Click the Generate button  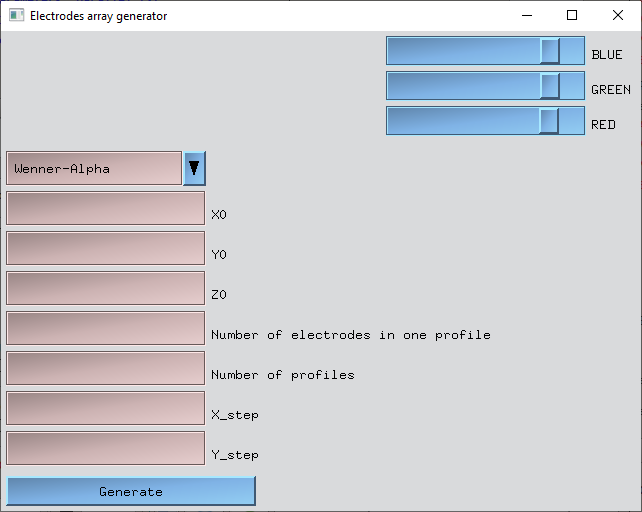131,491
